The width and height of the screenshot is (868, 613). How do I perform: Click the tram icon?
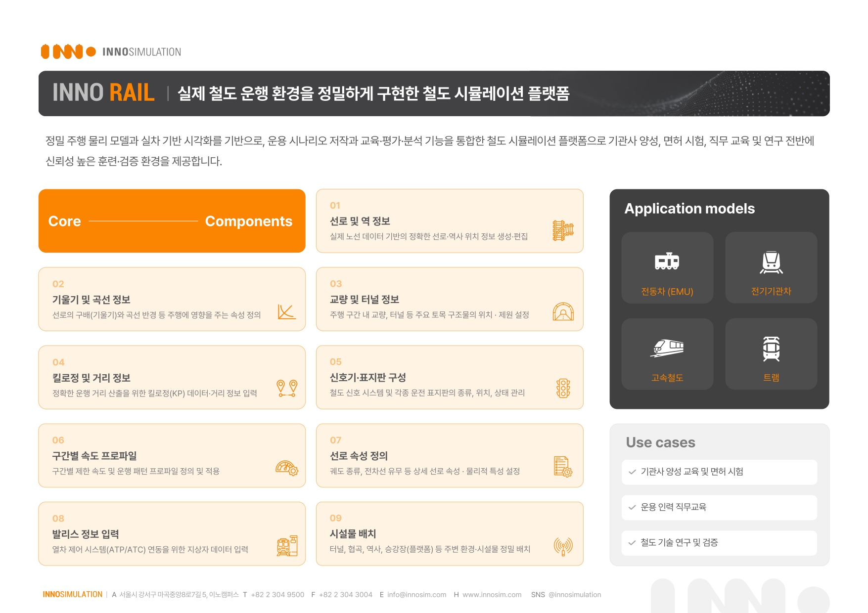pos(771,349)
